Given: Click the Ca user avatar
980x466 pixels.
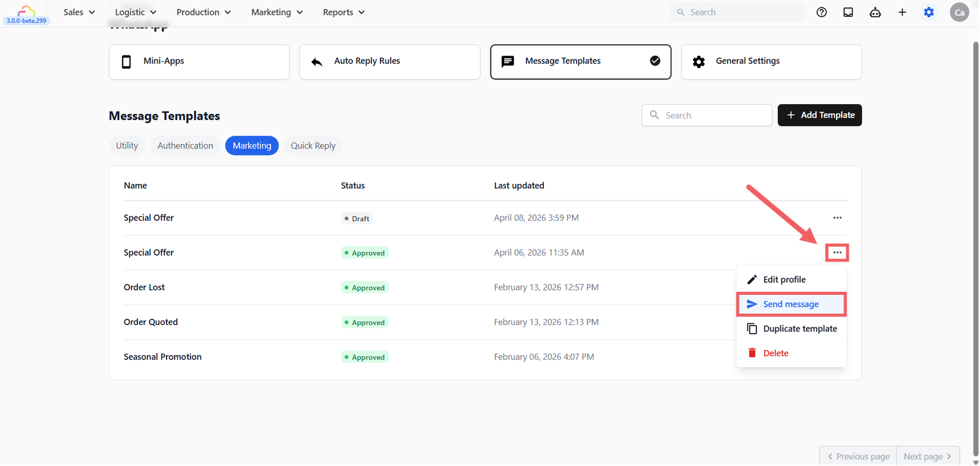Looking at the screenshot, I should pos(959,12).
